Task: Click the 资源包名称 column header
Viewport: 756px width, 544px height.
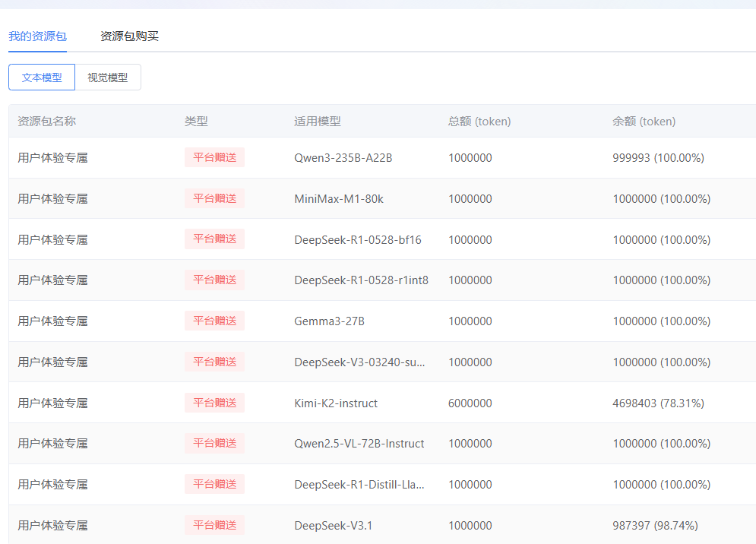Action: pos(47,121)
